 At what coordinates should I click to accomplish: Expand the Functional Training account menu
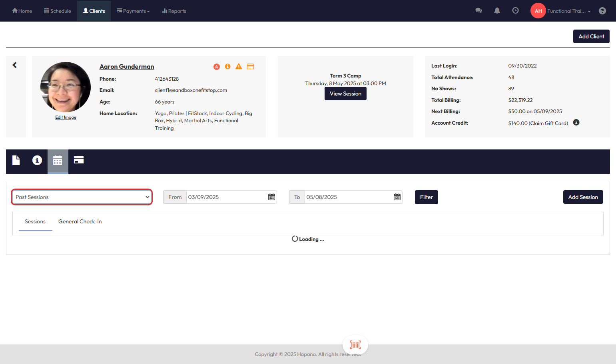[568, 11]
